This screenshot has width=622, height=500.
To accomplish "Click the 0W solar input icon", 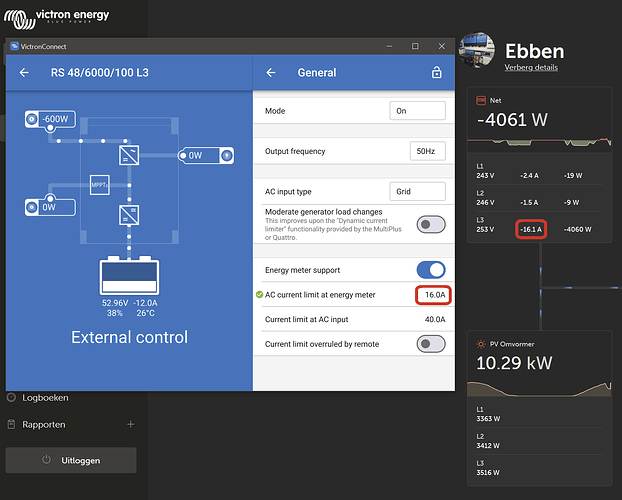I will point(32,207).
